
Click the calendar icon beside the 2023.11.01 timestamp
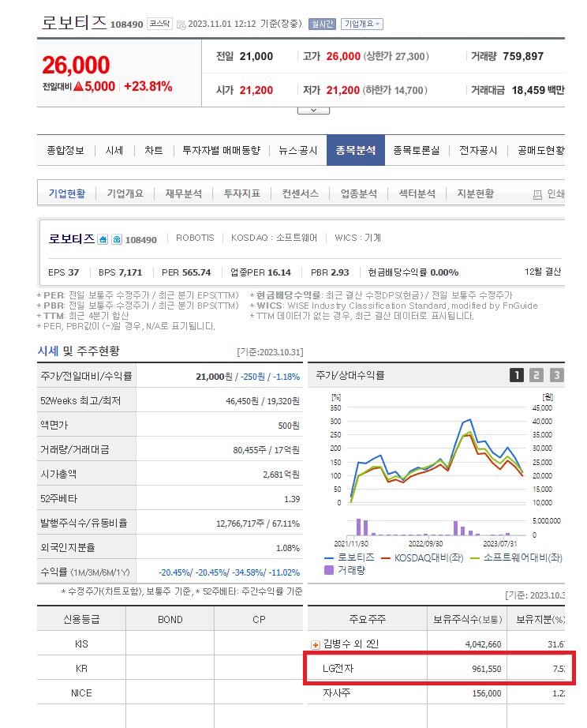(181, 24)
